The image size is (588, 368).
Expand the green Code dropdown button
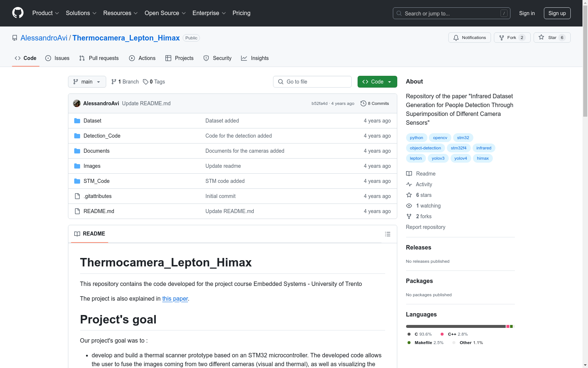377,82
